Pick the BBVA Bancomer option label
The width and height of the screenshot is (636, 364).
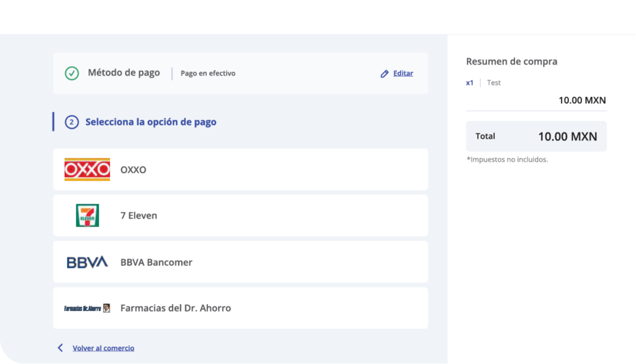(x=156, y=262)
